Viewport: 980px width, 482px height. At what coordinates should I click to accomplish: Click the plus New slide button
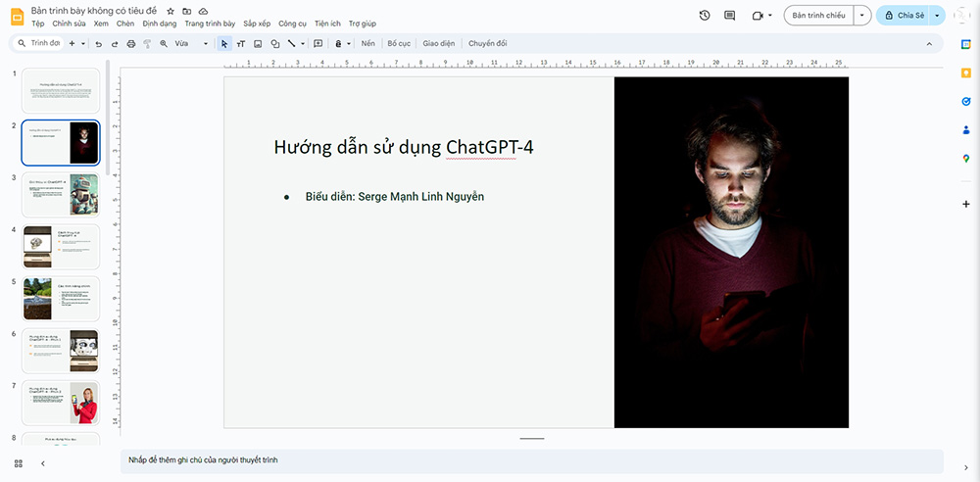click(x=72, y=44)
